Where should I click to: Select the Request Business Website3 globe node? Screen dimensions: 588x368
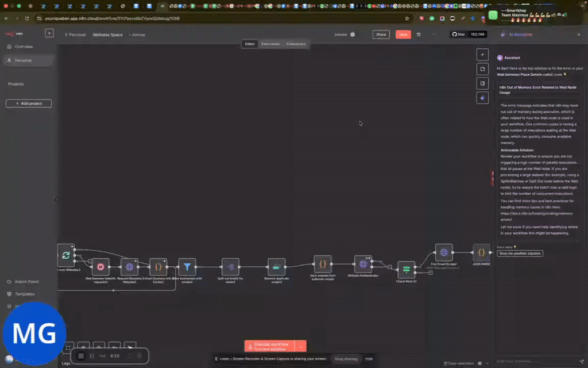tap(129, 267)
